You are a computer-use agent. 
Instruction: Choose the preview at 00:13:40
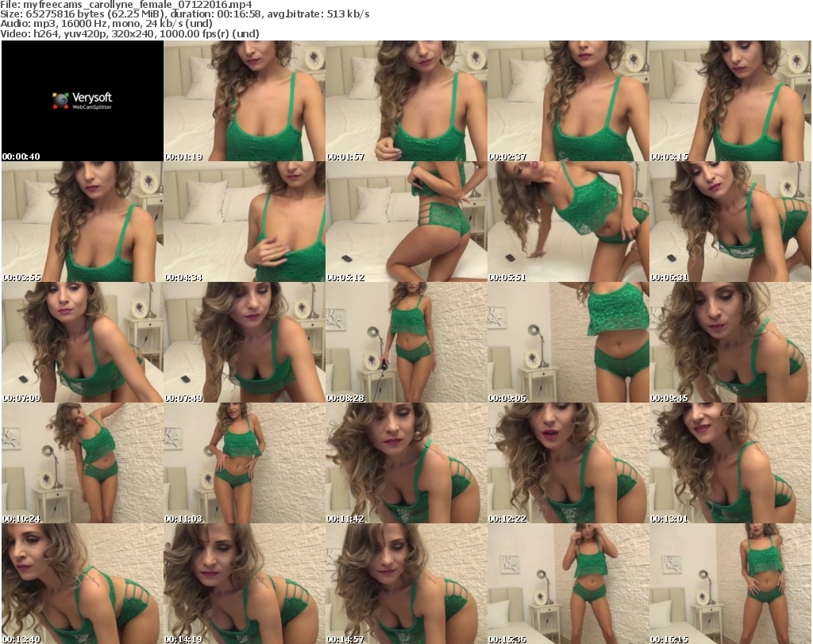(x=83, y=584)
